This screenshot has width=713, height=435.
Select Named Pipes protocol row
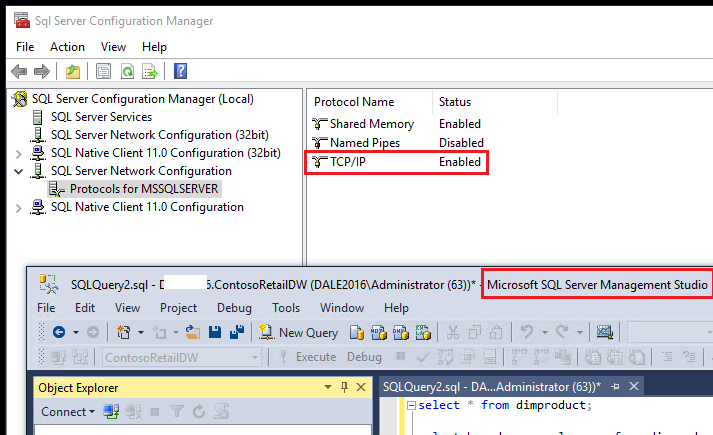point(397,143)
